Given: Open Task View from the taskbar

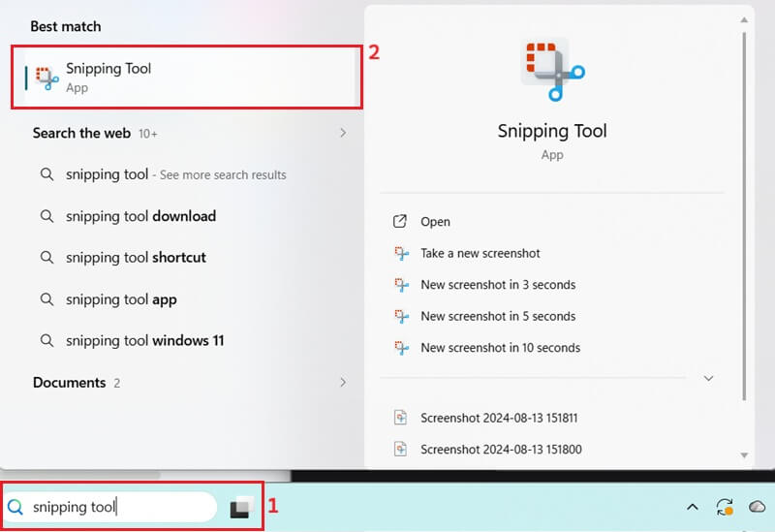Looking at the screenshot, I should 241,507.
